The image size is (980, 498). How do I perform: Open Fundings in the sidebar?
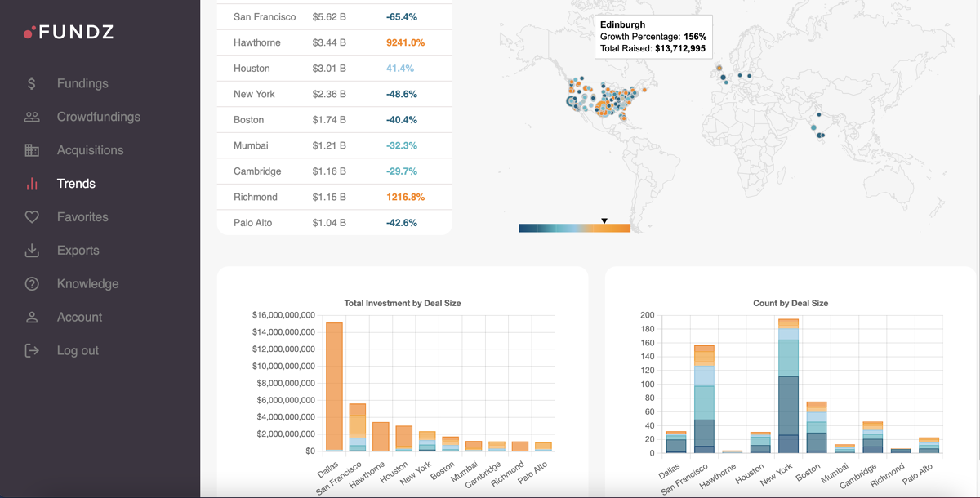[x=82, y=83]
